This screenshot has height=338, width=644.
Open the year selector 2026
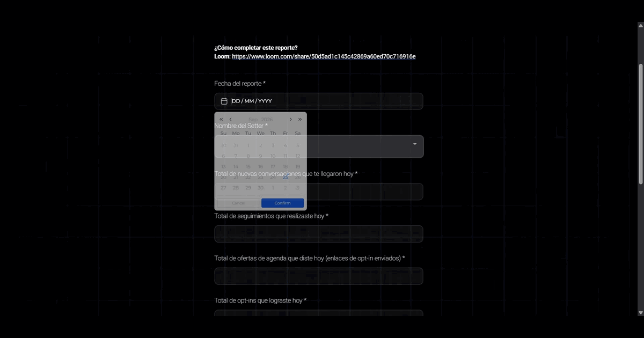click(x=267, y=119)
